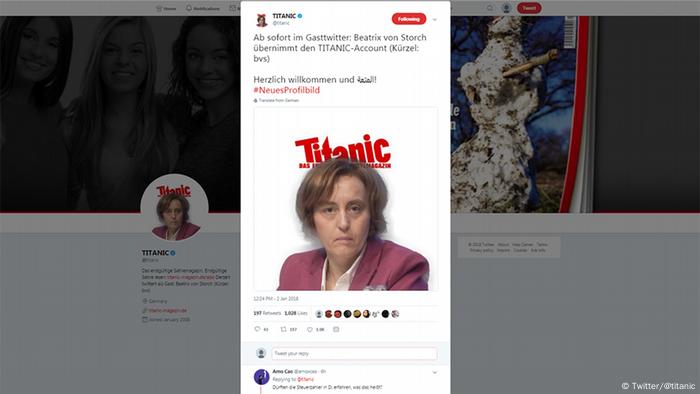View the 1,028 Likes list
The height and width of the screenshot is (394, 700).
(x=296, y=313)
